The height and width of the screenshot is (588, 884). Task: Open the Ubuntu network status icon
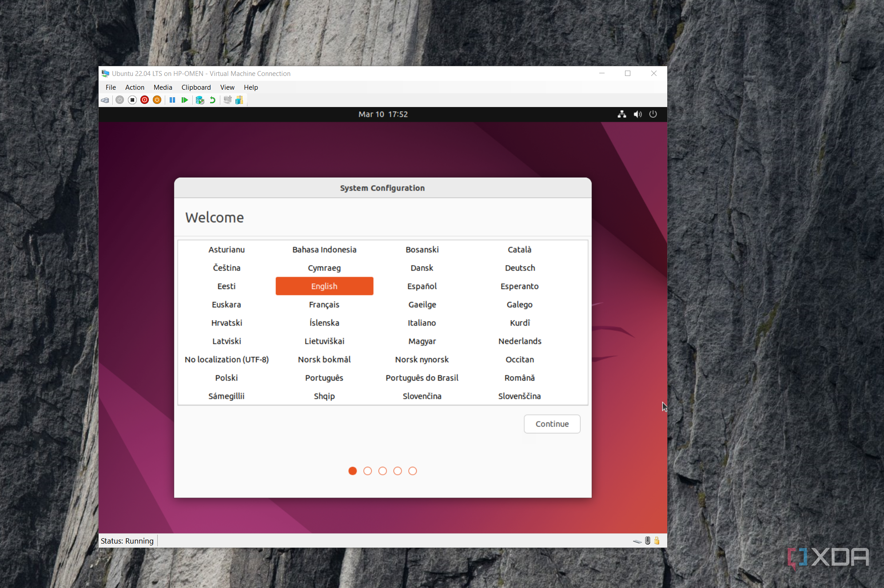coord(622,114)
